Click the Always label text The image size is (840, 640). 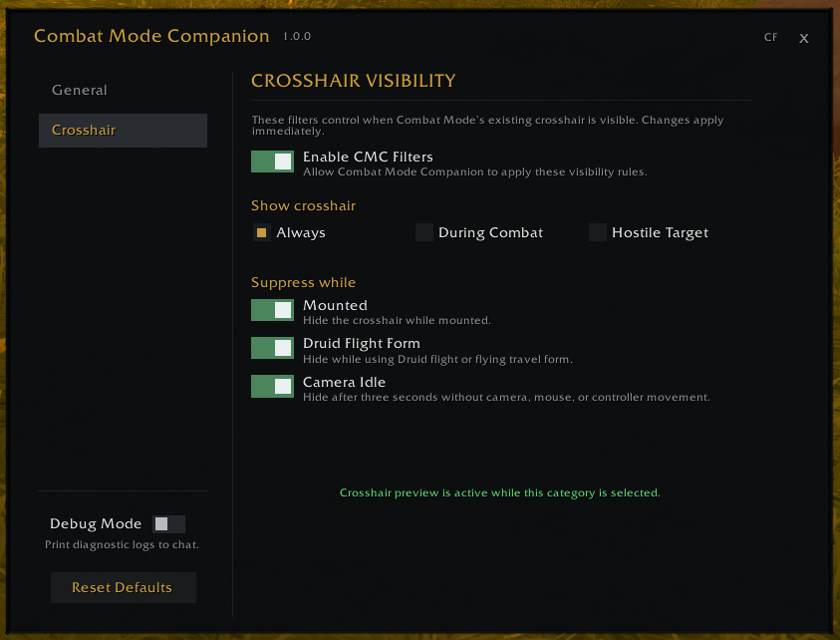(x=301, y=232)
